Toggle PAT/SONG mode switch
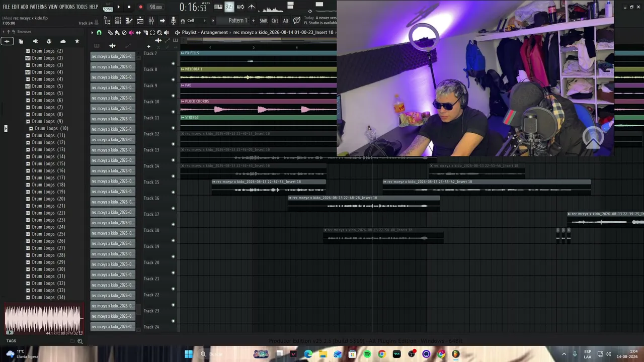The height and width of the screenshot is (362, 644). 108,8
